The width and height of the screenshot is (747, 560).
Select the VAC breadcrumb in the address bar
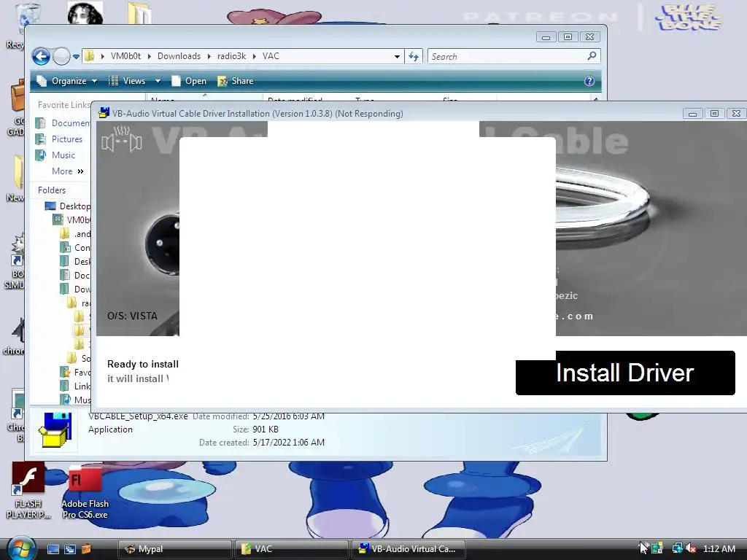point(271,56)
